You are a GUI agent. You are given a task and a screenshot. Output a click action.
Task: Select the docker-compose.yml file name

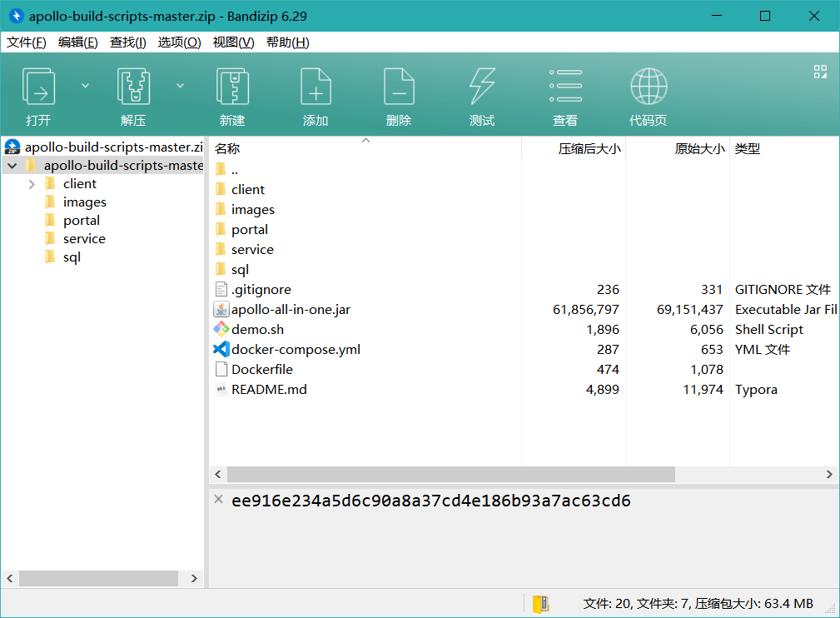pos(296,350)
